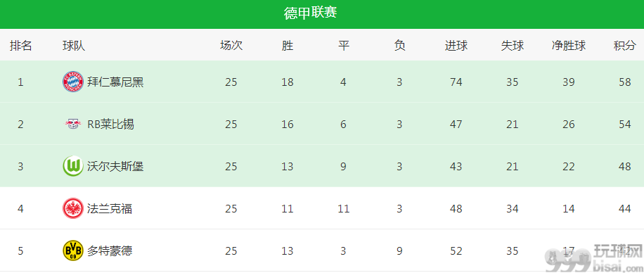Click the 排名 column header
The height and width of the screenshot is (273, 644).
[20, 45]
